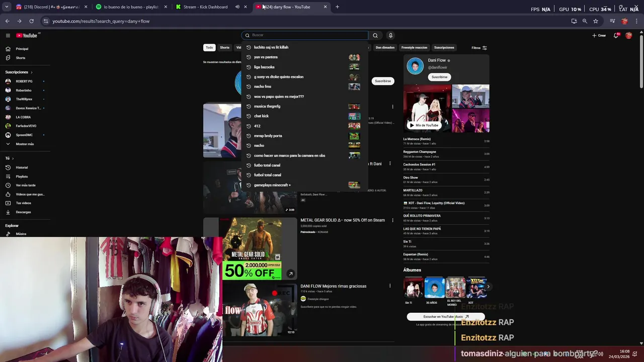Open the YouTube hamburger guide menu
This screenshot has width=644, height=362.
[8, 35]
